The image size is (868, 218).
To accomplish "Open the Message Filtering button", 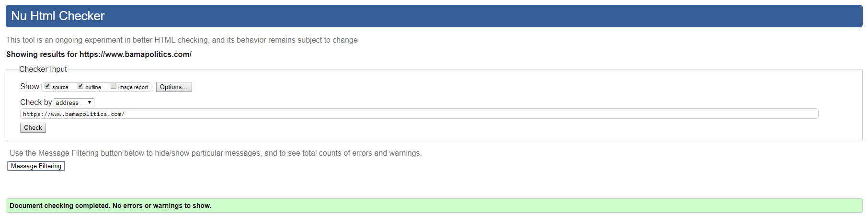I will tap(36, 166).
